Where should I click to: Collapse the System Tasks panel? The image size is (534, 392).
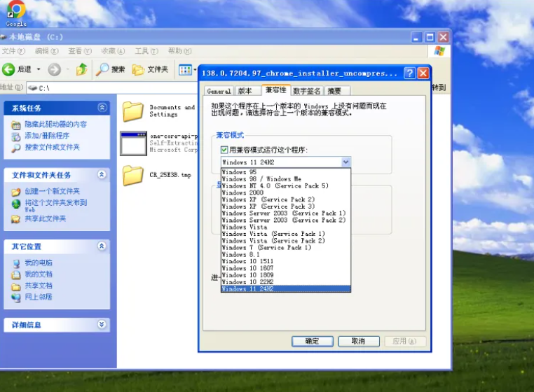click(102, 108)
